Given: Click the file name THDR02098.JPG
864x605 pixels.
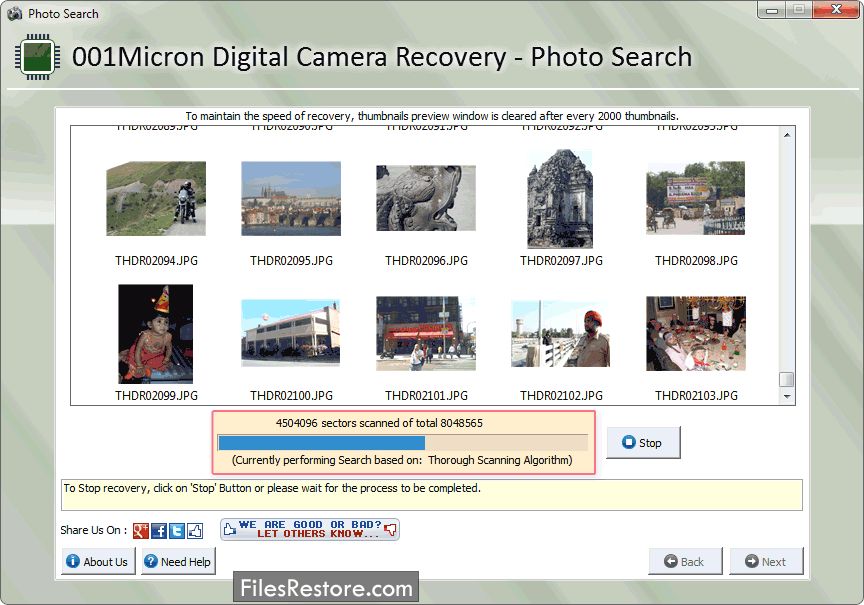Looking at the screenshot, I should coord(696,261).
